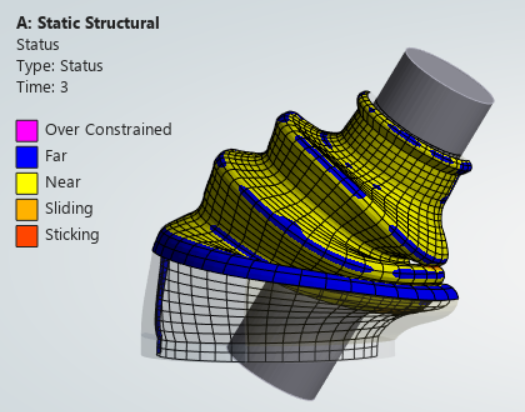Click the orange Sliding legend swatch
The height and width of the screenshot is (412, 525).
pos(27,210)
